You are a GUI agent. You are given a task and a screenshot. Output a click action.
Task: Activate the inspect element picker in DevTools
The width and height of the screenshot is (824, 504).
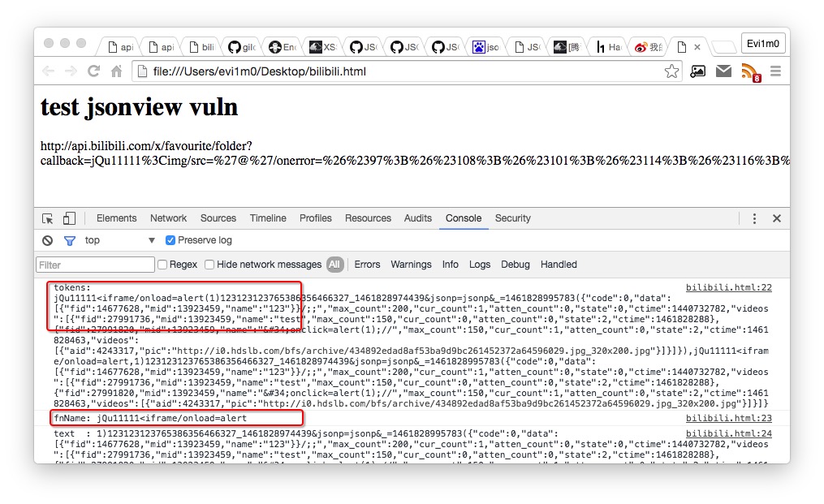[47, 218]
